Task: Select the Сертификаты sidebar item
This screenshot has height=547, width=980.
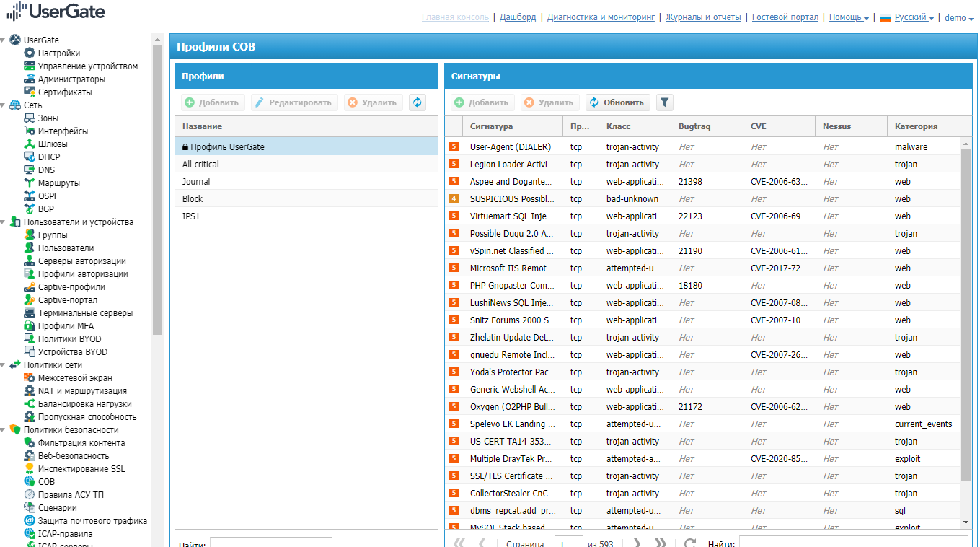Action: pyautogui.click(x=65, y=92)
